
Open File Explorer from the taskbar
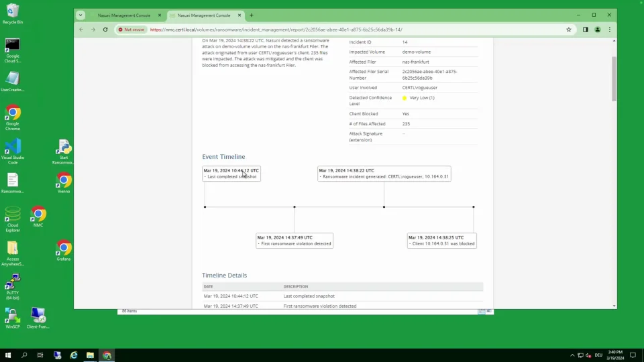tap(90, 355)
